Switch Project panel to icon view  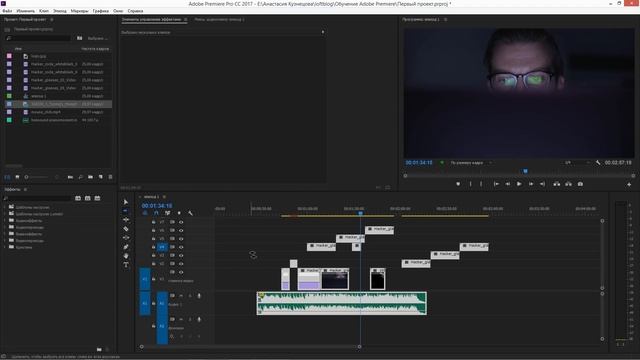pyautogui.click(x=17, y=177)
